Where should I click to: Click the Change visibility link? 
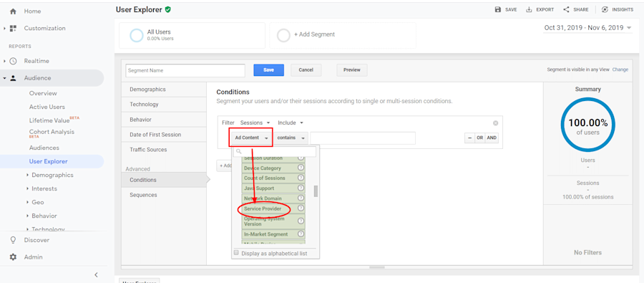[x=620, y=69]
